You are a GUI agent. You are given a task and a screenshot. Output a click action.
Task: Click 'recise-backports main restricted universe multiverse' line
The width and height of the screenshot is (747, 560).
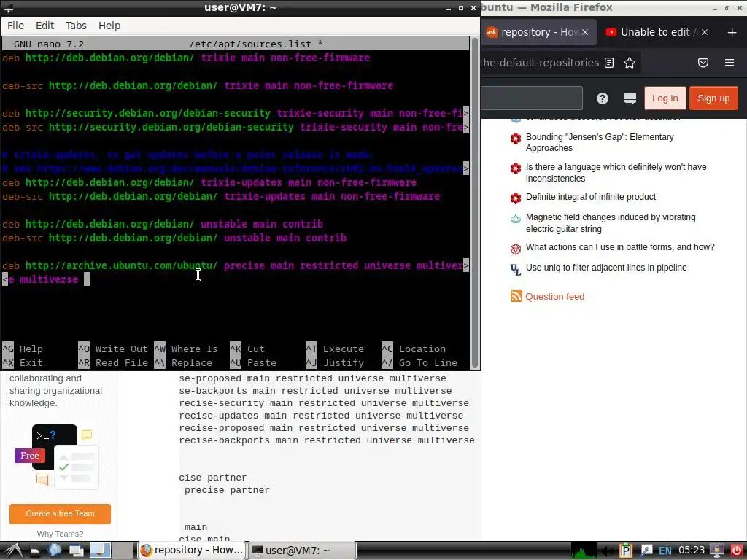(327, 440)
